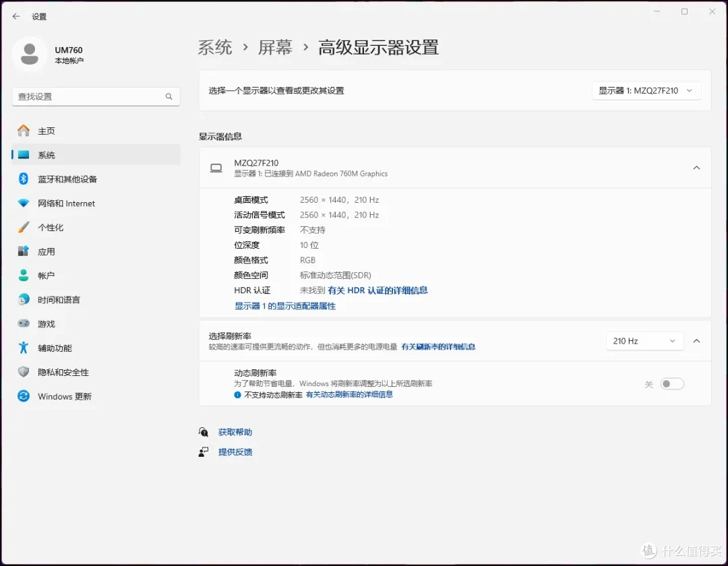Screen dimensions: 728x566
Task: Click the 个性化 paintbrush icon
Action: [24, 227]
